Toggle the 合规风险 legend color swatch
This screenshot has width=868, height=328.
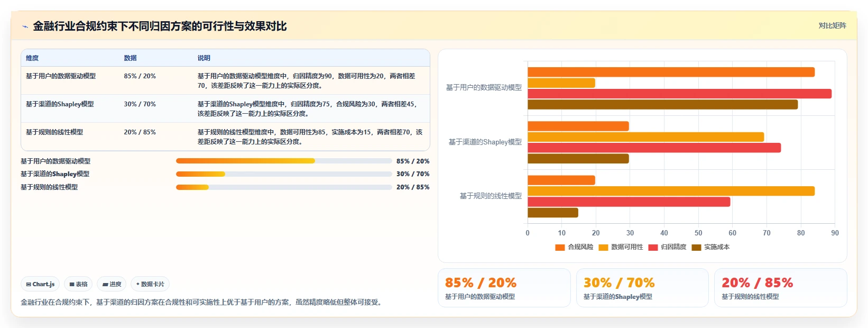[560, 247]
